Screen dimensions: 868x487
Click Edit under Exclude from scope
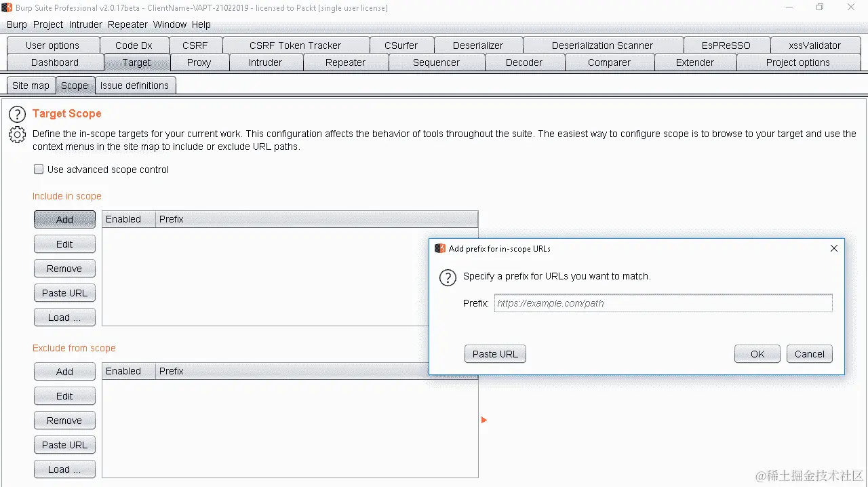tap(64, 396)
